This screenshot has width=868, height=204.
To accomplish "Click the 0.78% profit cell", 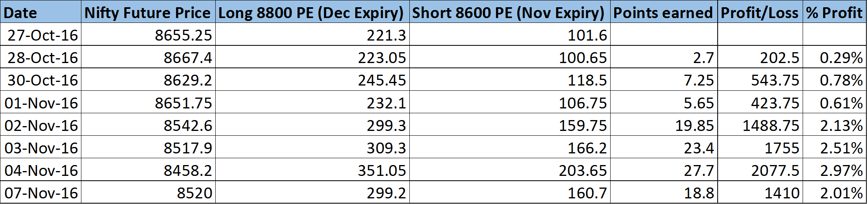I will point(834,80).
